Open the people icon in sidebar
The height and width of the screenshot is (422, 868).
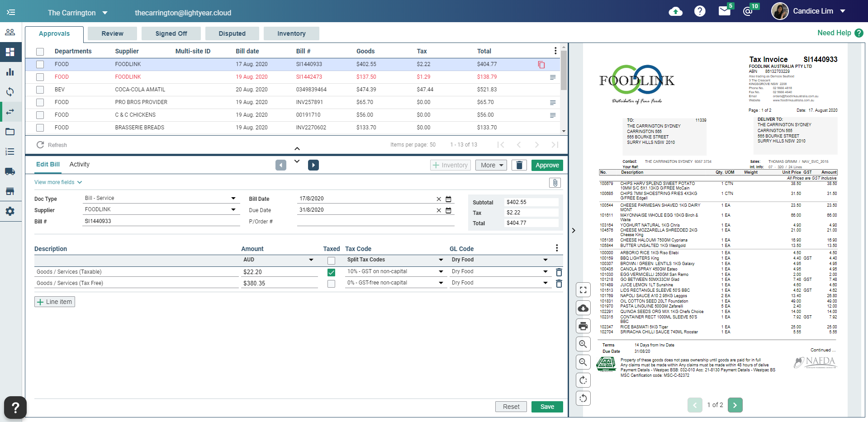pos(10,32)
